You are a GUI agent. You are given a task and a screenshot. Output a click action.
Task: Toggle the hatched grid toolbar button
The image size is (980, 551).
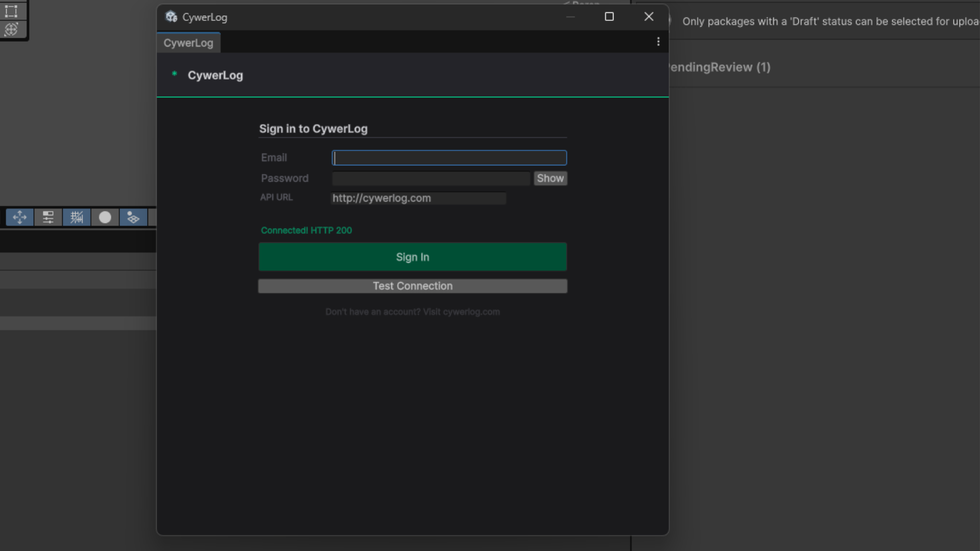pos(77,217)
